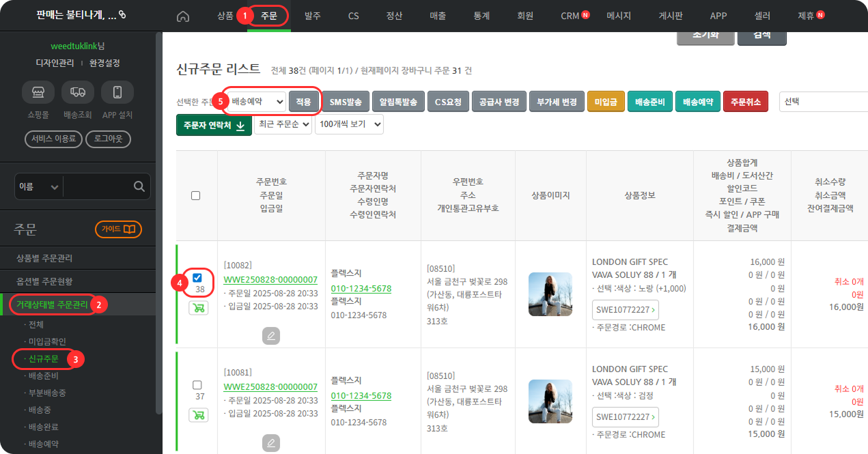
Task: Open the 회원 menu
Action: coord(525,16)
